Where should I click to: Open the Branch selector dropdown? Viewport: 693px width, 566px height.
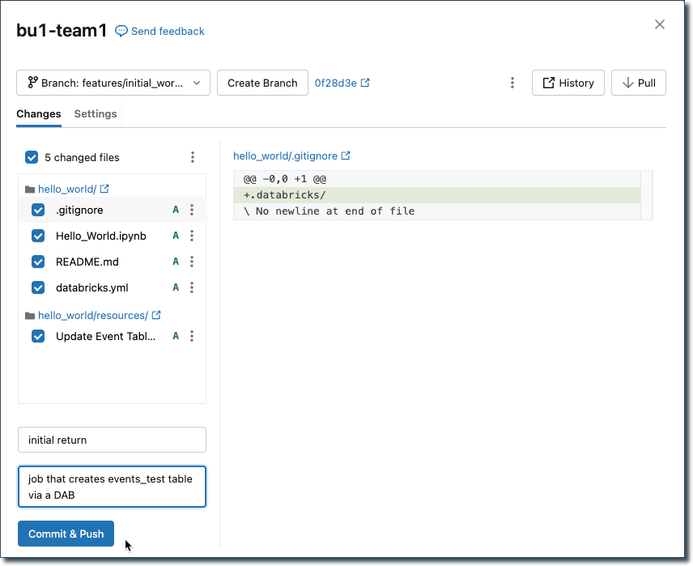(x=113, y=83)
